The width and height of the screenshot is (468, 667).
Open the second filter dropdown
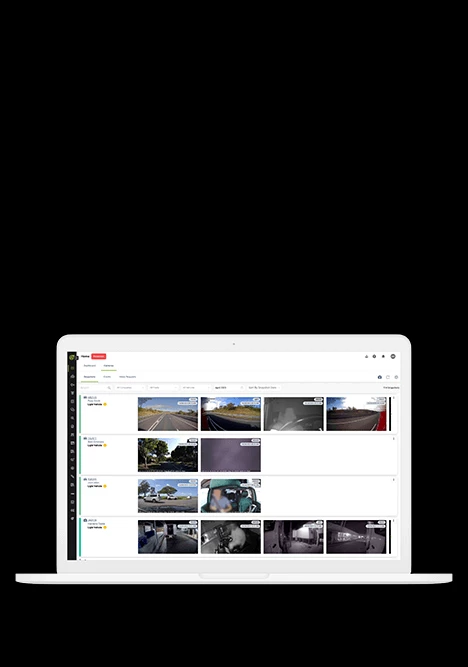[x=163, y=388]
